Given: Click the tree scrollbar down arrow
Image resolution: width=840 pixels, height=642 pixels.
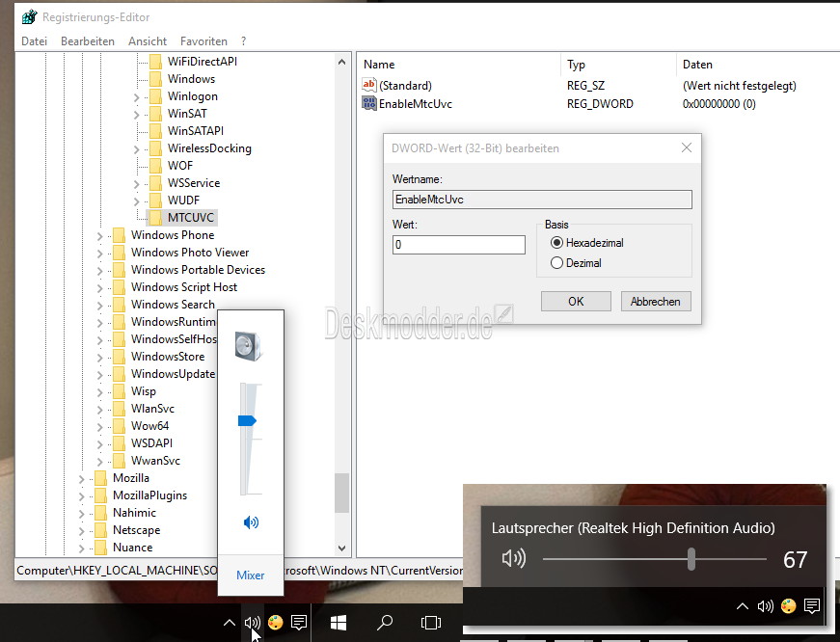Looking at the screenshot, I should pyautogui.click(x=341, y=548).
